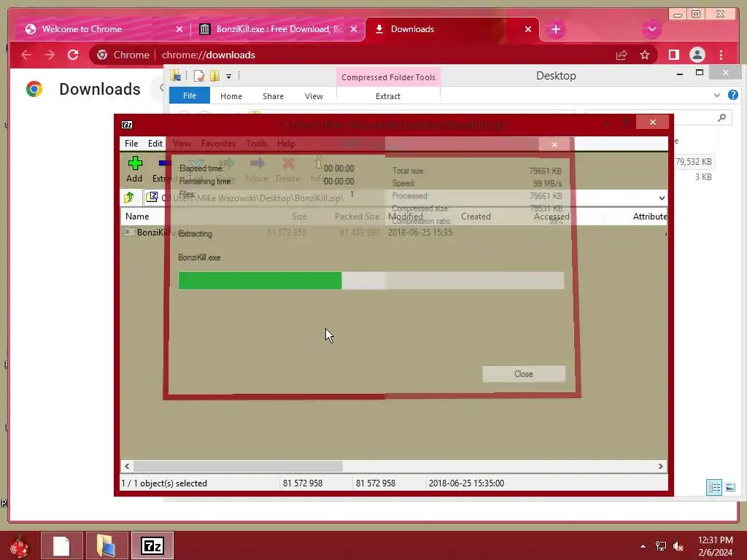Click the Created column header in 7-Zip

476,216
